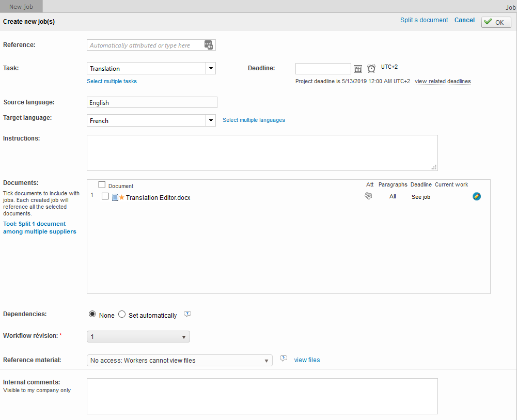The width and height of the screenshot is (517, 420).
Task: Select the None dependencies radio button
Action: coord(92,315)
